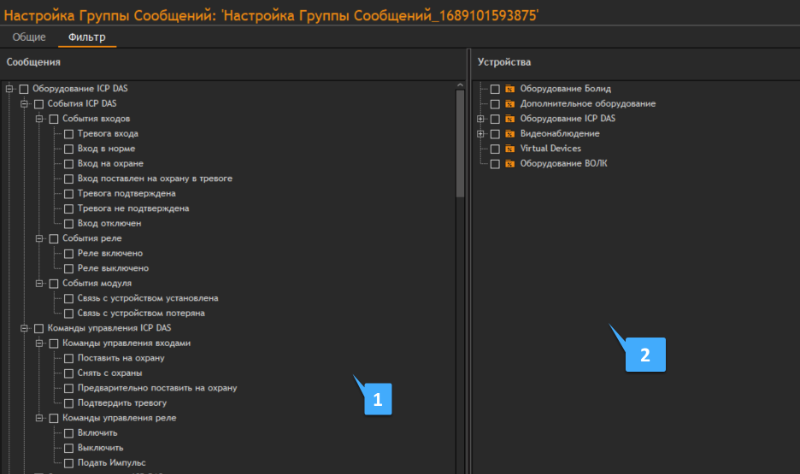Click the Дополнительное оборудование folder icon
This screenshot has width=800, height=474.
509,104
